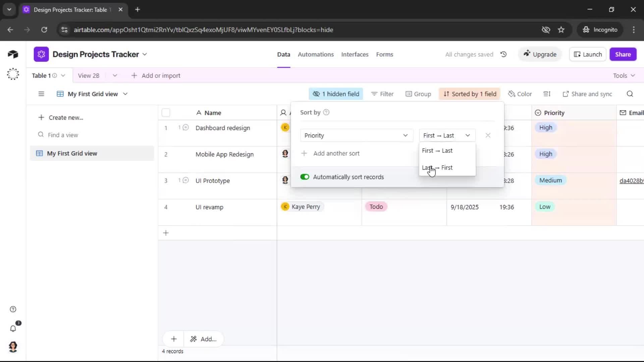Click the Find a view search field
The width and height of the screenshot is (644, 362).
(x=92, y=135)
